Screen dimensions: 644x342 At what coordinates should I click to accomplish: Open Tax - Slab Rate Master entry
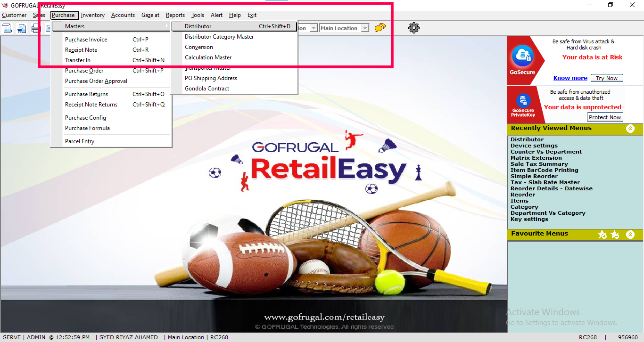[545, 182]
